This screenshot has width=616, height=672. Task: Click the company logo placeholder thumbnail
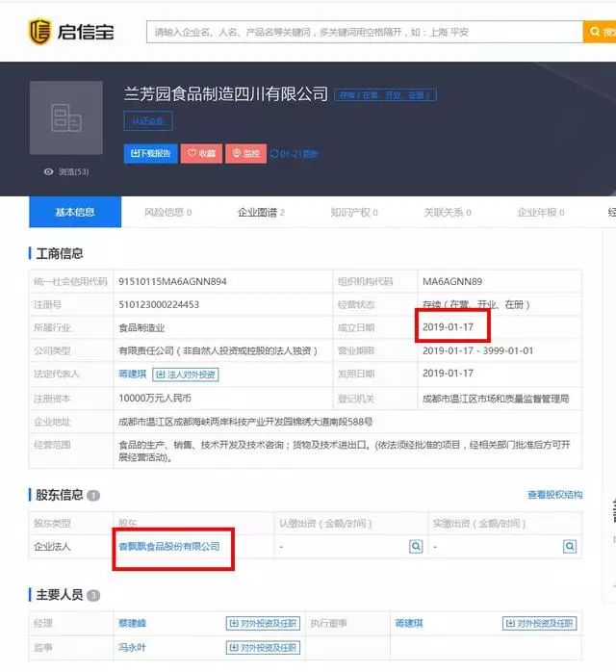pos(66,117)
